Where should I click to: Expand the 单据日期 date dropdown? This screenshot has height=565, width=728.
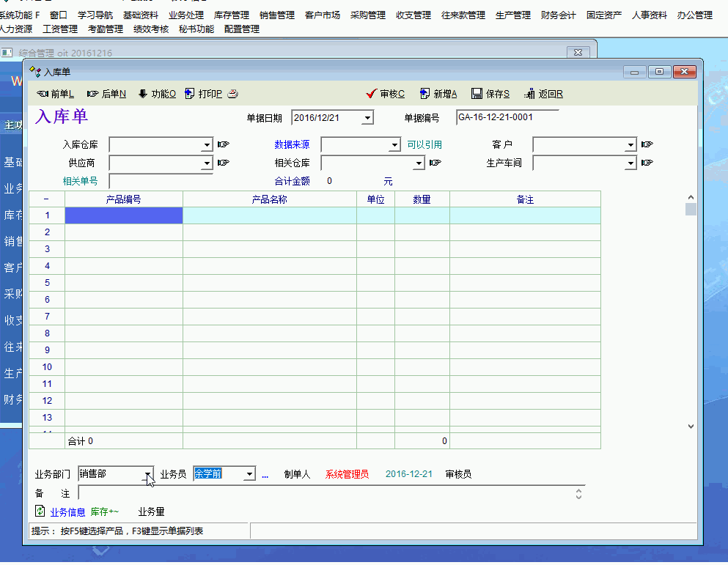(x=367, y=118)
